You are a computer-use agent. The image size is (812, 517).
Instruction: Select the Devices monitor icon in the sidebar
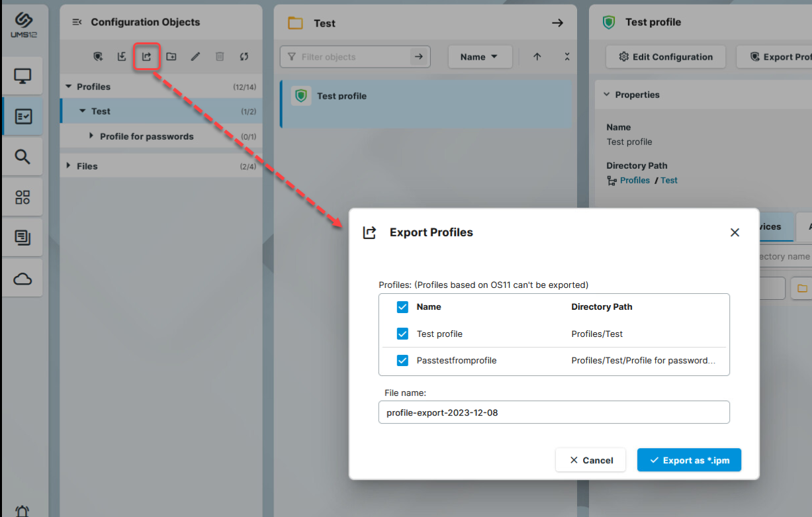(24, 75)
